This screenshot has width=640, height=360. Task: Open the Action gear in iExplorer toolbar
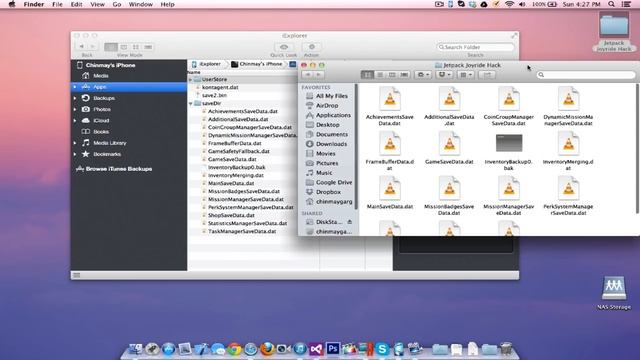click(311, 47)
